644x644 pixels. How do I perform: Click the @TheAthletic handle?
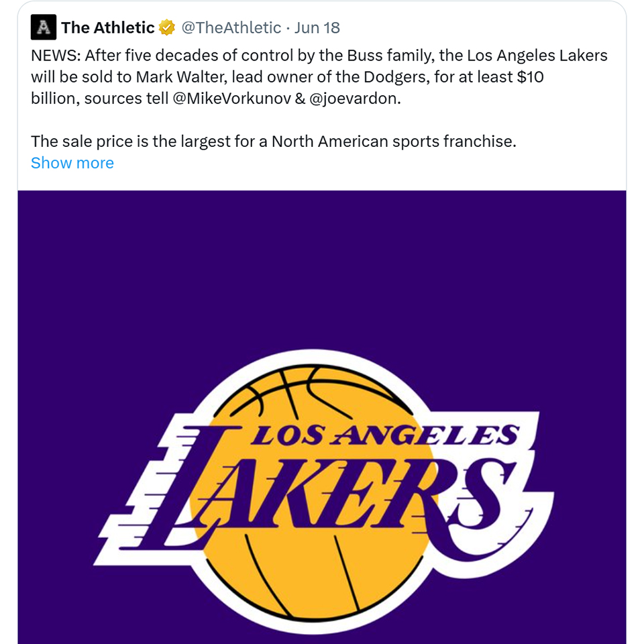click(x=231, y=28)
